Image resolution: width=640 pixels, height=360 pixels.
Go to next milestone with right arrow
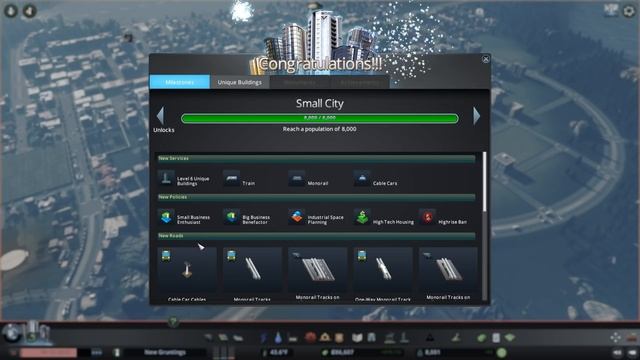pyautogui.click(x=476, y=116)
